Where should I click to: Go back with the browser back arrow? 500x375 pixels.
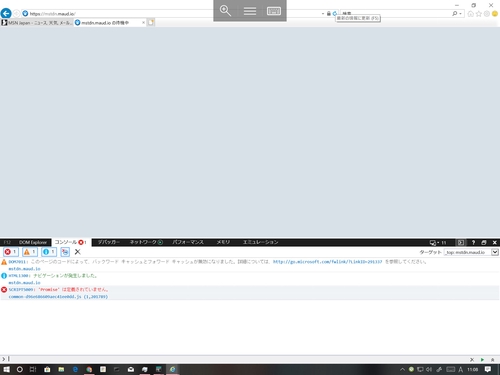[x=6, y=13]
